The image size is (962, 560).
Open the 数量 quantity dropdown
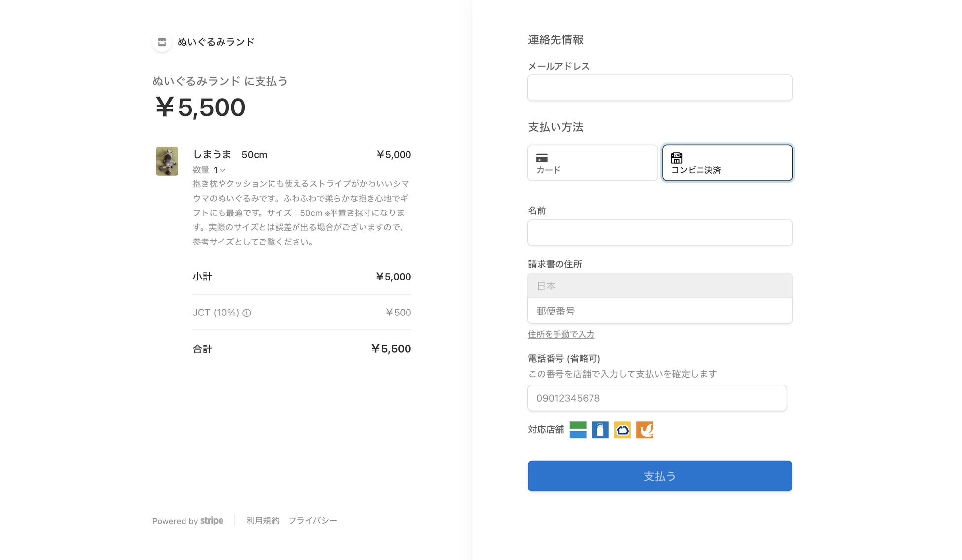click(216, 170)
